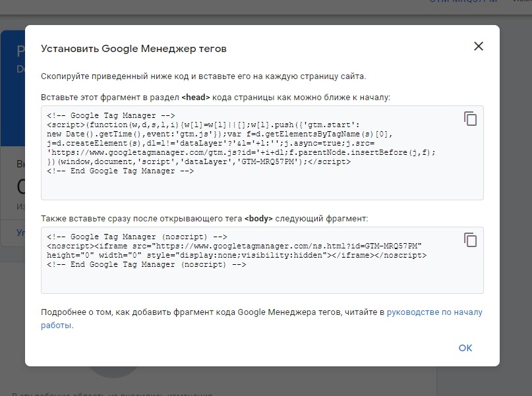Copy the body noscript code snippet
Image resolution: width=532 pixels, height=396 pixels.
tap(470, 241)
